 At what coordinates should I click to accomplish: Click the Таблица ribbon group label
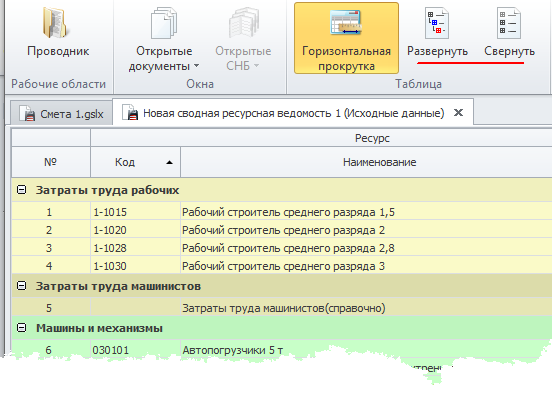418,84
